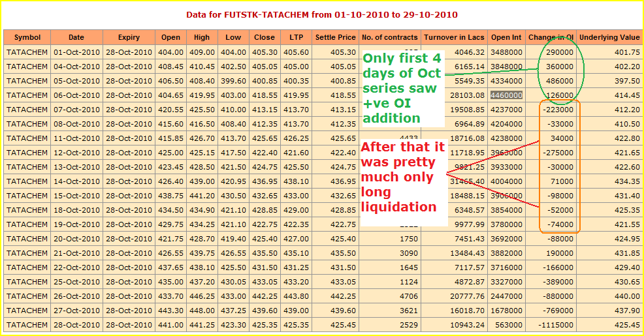Click high price 446.25

[202, 296]
